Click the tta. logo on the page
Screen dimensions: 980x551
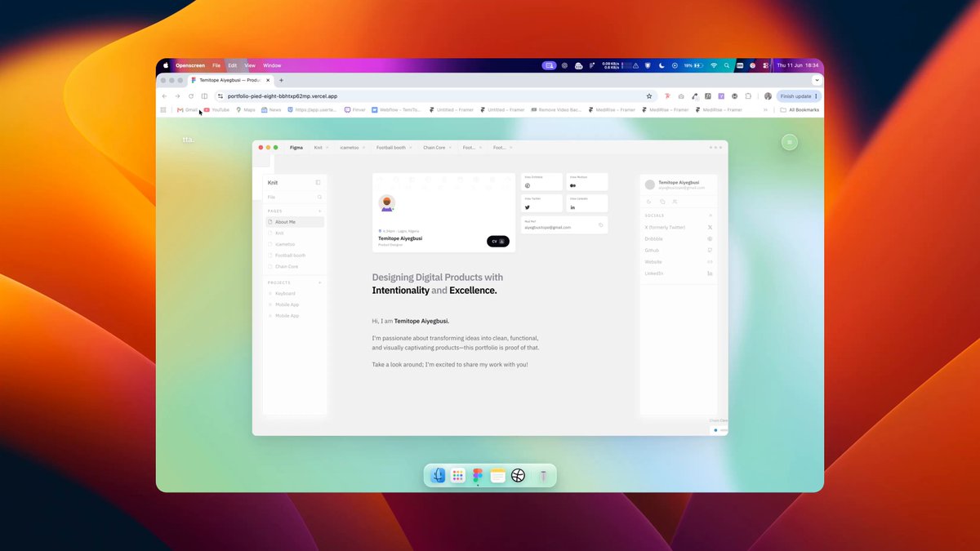189,140
